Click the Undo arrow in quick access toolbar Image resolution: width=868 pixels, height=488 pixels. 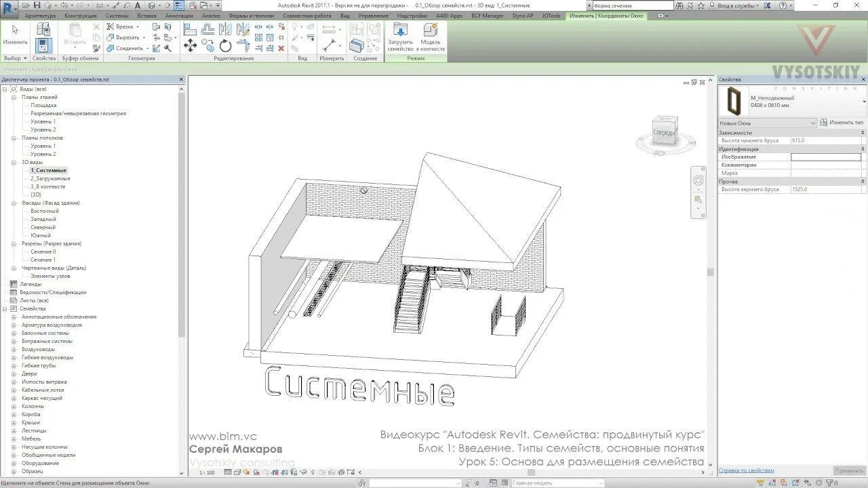click(x=63, y=5)
